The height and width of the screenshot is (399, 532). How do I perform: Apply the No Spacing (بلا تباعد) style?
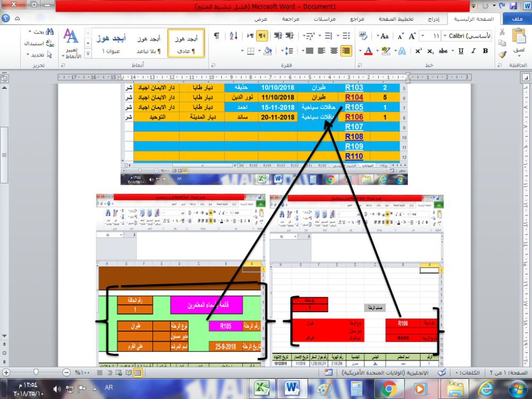148,43
